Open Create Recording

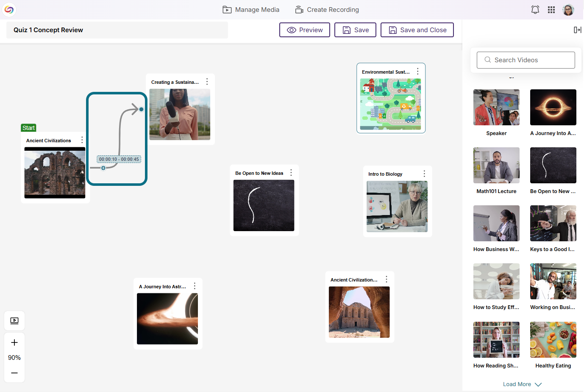pos(327,10)
